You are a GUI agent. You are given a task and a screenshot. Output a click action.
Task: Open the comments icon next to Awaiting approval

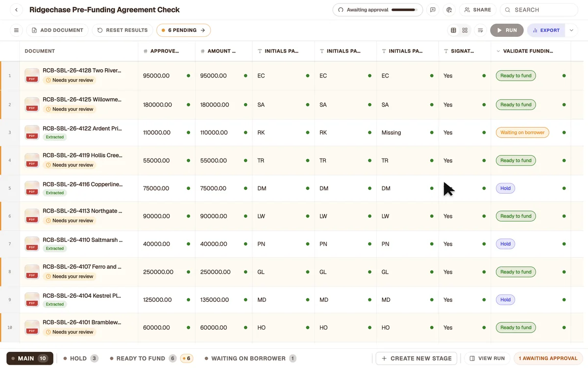pyautogui.click(x=433, y=10)
